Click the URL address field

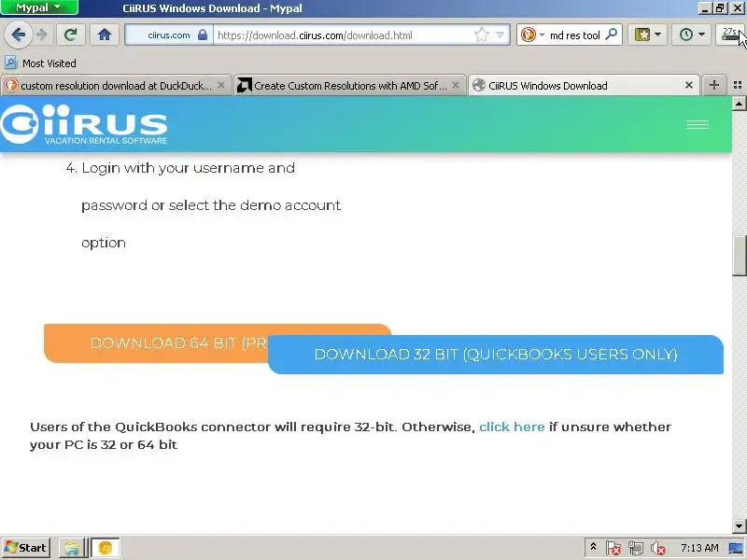pyautogui.click(x=343, y=35)
